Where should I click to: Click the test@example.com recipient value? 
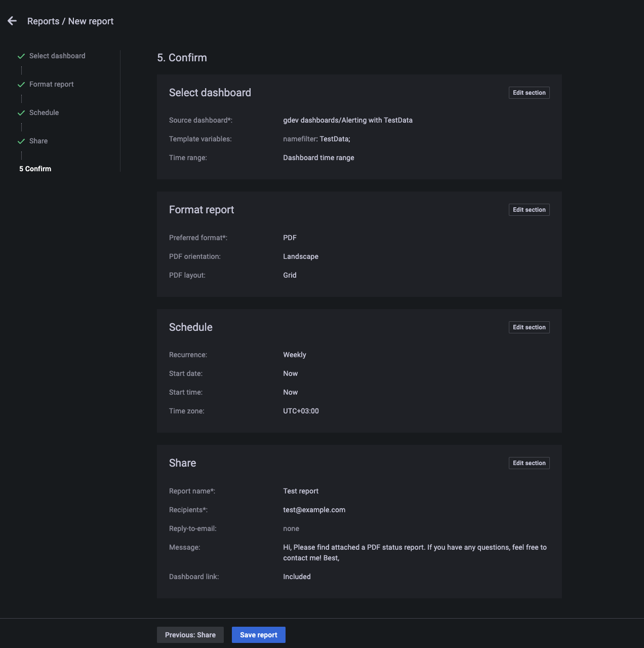[314, 510]
